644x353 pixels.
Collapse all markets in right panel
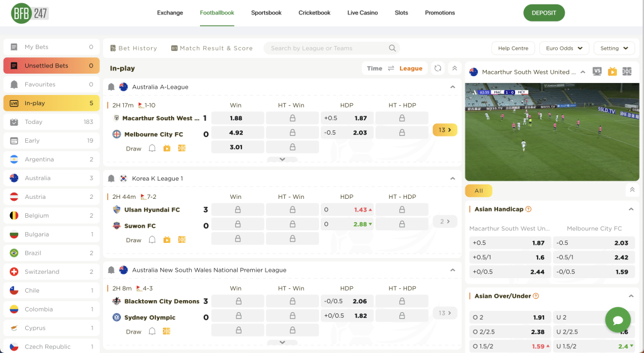[x=632, y=190]
